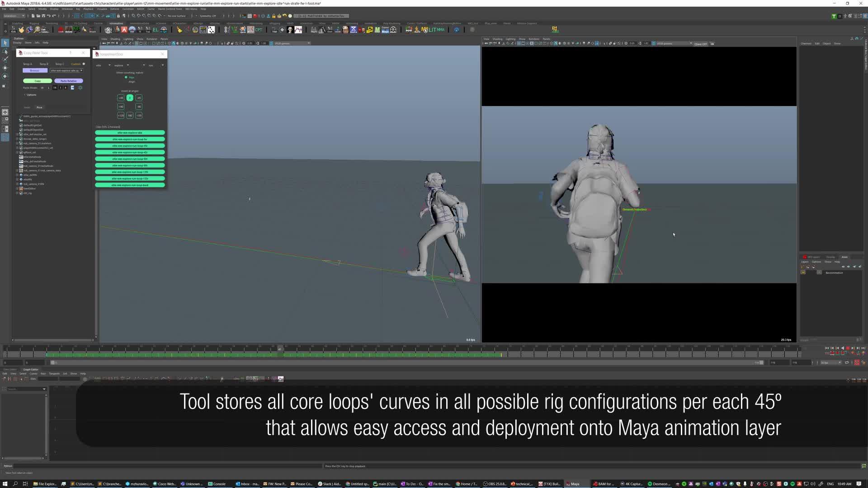Click the dice shelf icon
This screenshot has height=488, width=868.
coord(211,30)
